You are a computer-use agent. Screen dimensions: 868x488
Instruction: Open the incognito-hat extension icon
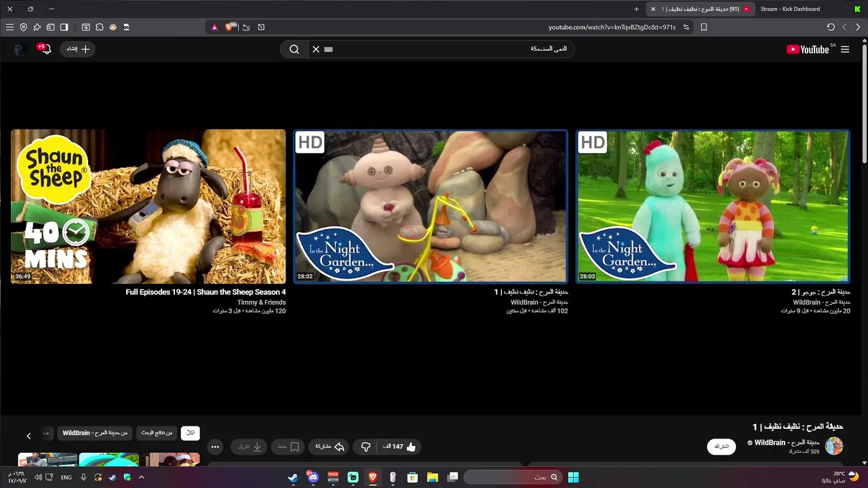[126, 27]
